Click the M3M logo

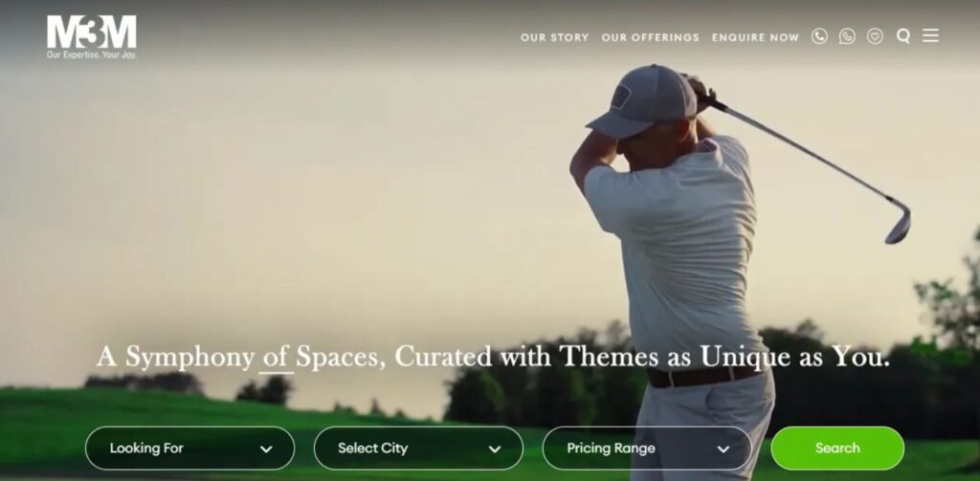[x=92, y=36]
